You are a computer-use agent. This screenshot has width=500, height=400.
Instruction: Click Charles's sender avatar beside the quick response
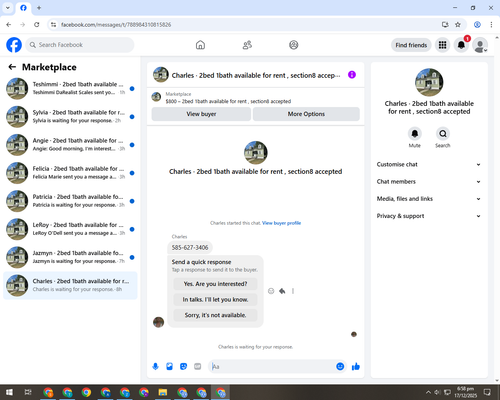click(x=158, y=322)
